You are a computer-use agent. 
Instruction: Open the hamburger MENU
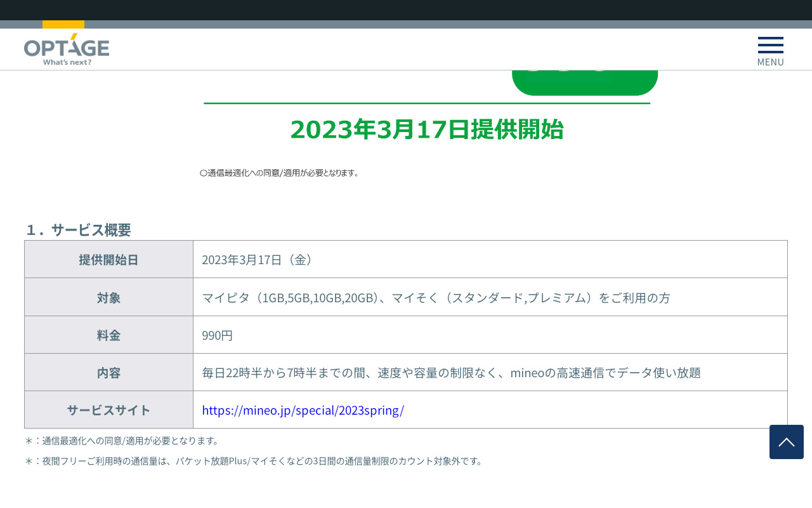click(770, 51)
